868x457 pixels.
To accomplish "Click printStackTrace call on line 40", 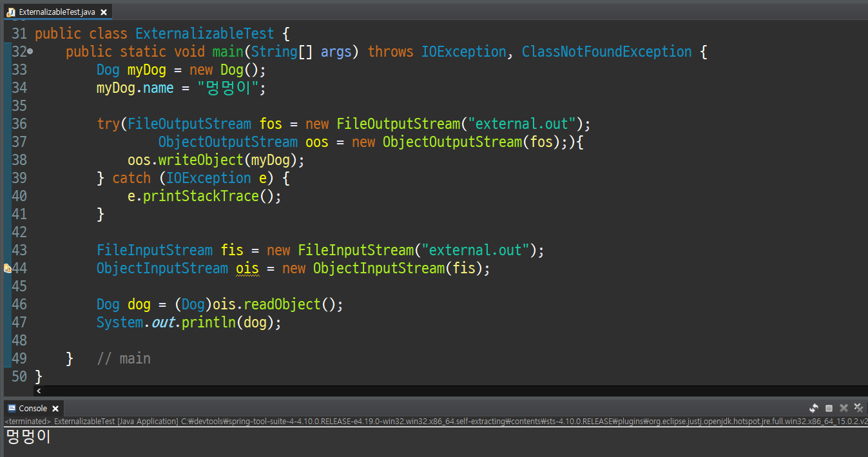I will pyautogui.click(x=201, y=196).
